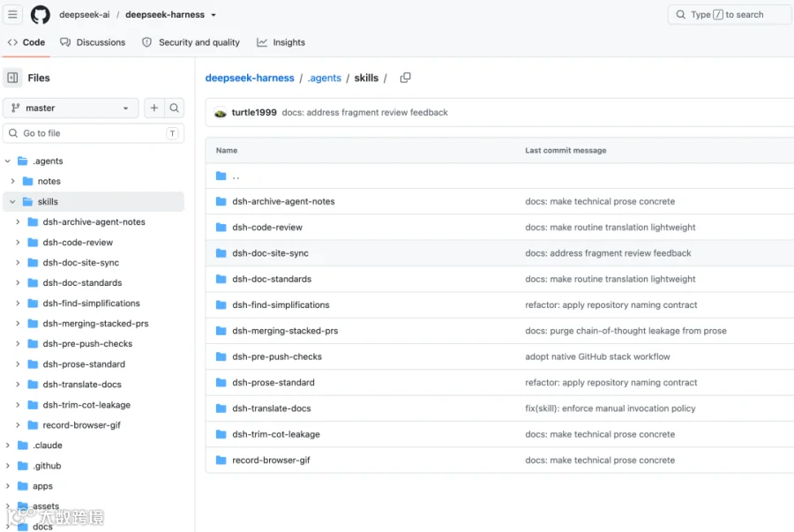This screenshot has height=532, width=794.
Task: Expand dsh-code-review chevron in sidebar tree
Action: click(x=18, y=242)
